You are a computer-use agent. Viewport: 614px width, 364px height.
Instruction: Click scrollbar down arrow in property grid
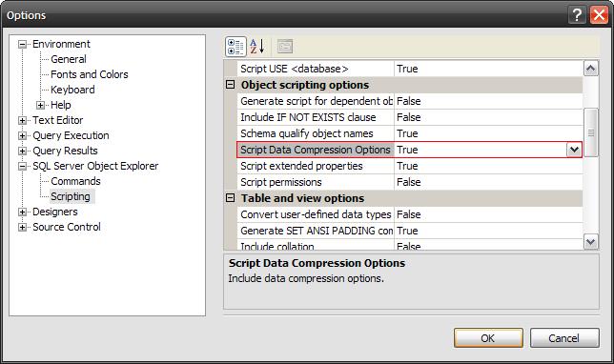pyautogui.click(x=590, y=241)
